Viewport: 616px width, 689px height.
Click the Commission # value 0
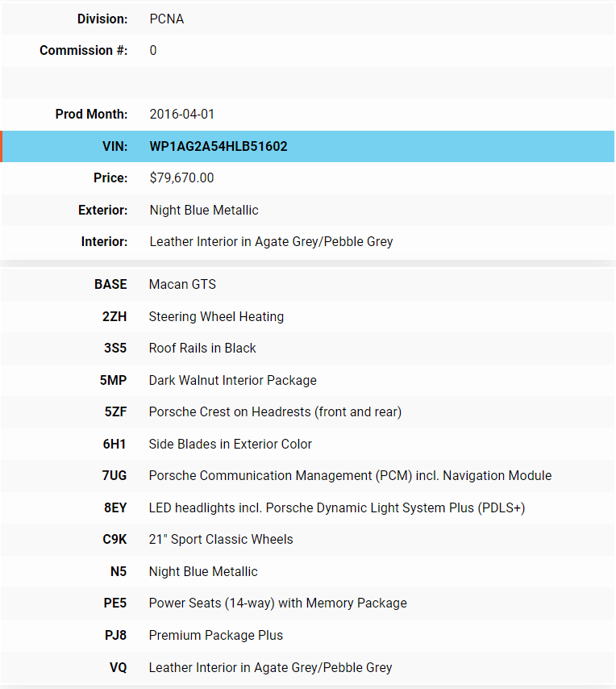[x=153, y=51]
